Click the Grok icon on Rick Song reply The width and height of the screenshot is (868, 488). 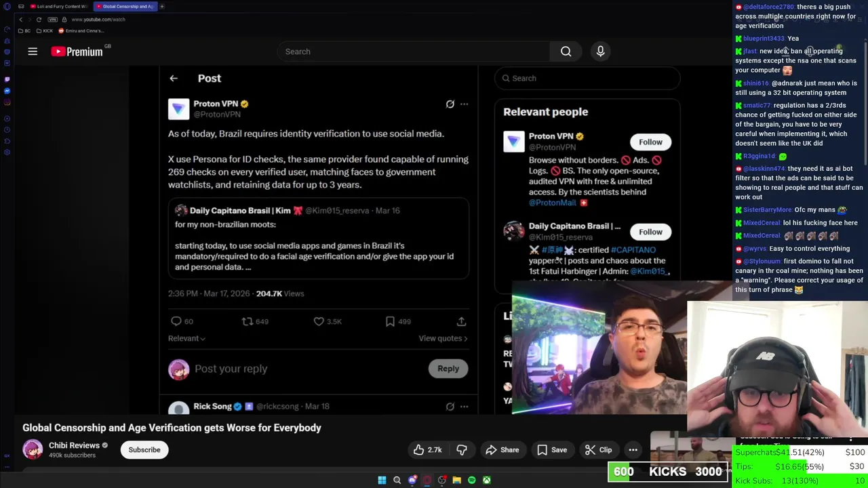click(x=450, y=406)
